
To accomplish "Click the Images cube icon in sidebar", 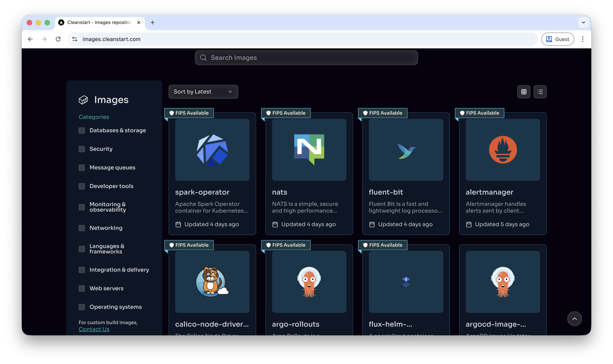I will [83, 100].
